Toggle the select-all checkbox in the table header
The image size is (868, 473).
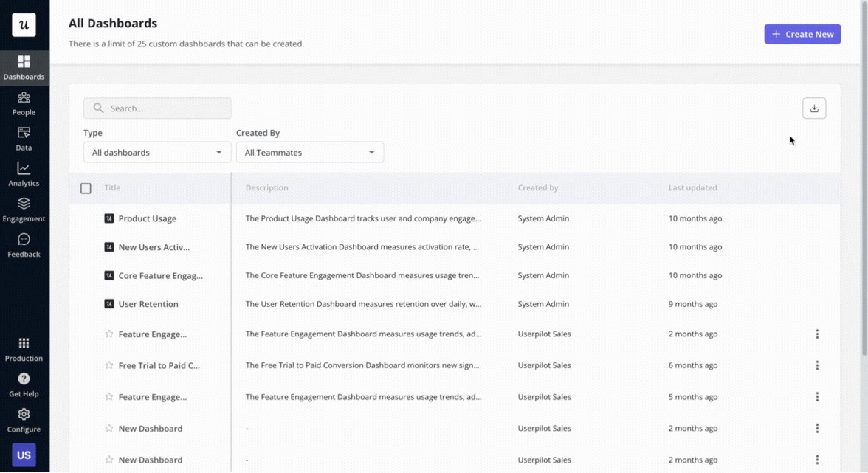[x=86, y=187]
